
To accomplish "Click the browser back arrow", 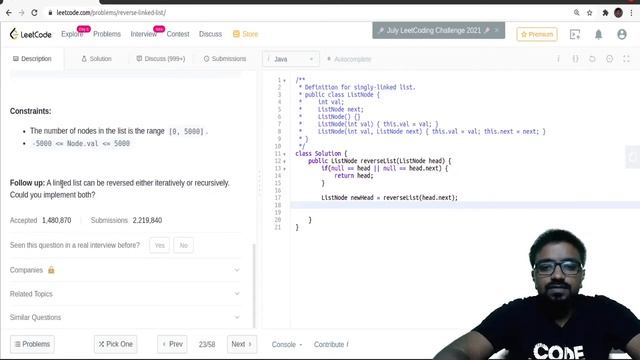I will (9, 13).
